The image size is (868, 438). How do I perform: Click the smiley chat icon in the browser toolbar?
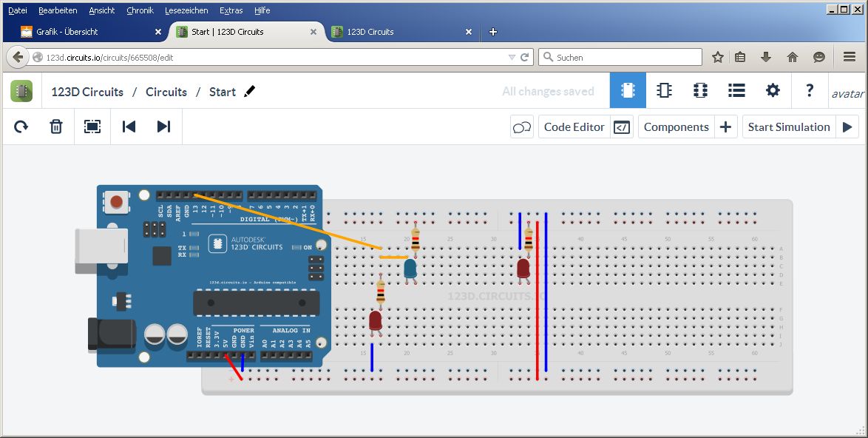(x=819, y=57)
